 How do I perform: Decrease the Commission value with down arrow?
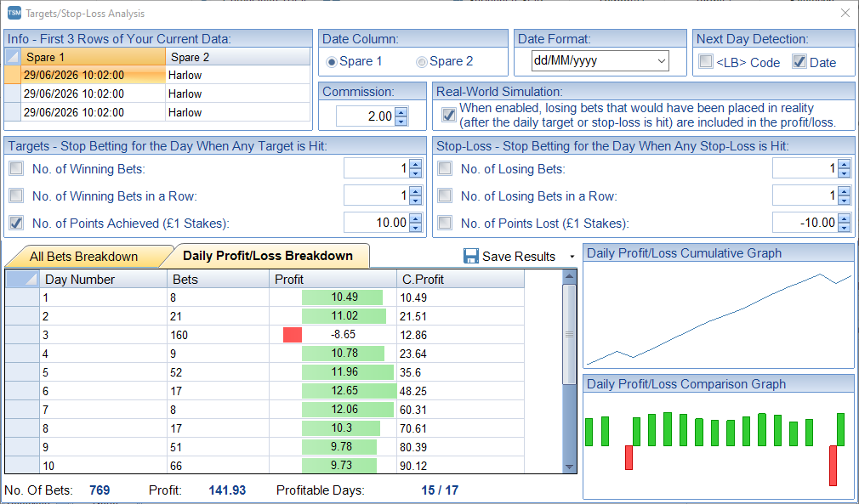click(401, 121)
